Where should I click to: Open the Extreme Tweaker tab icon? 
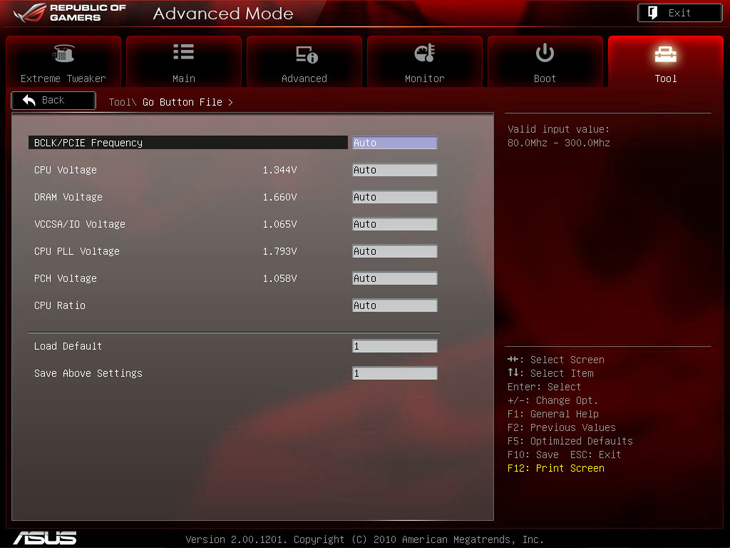[63, 54]
